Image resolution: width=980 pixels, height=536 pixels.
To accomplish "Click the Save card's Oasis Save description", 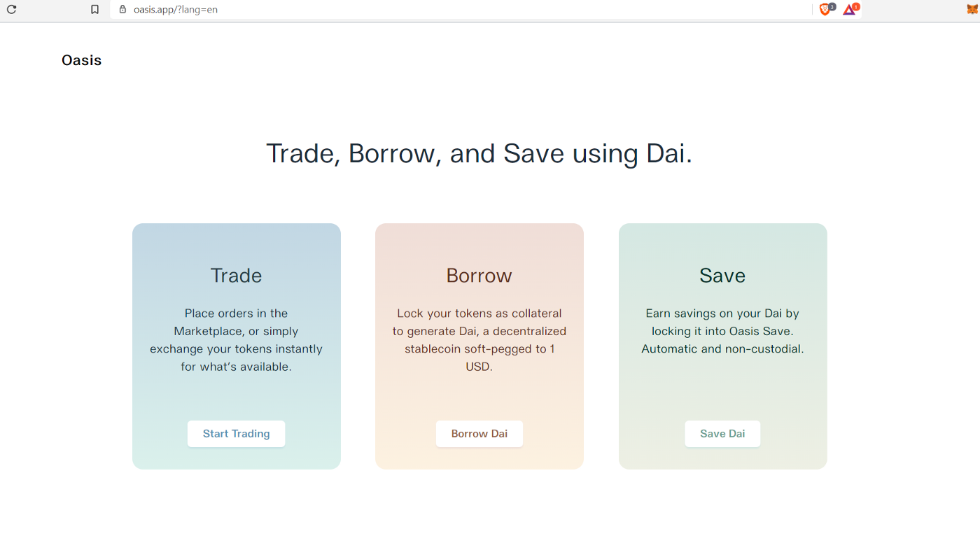I will click(x=722, y=331).
